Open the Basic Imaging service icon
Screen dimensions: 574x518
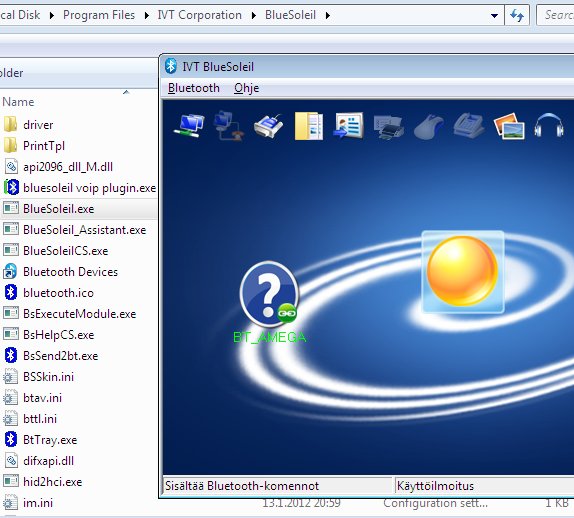[509, 126]
